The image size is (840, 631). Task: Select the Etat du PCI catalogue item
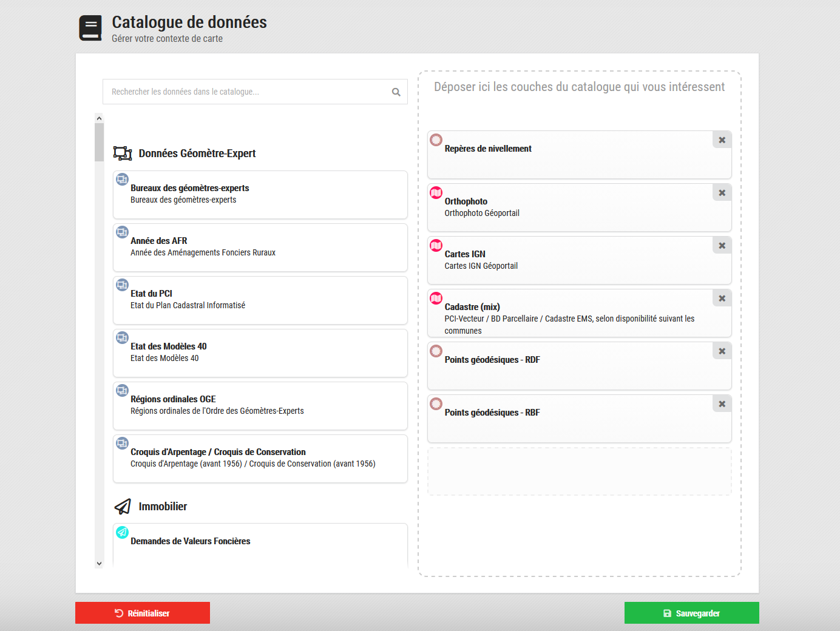(x=260, y=300)
